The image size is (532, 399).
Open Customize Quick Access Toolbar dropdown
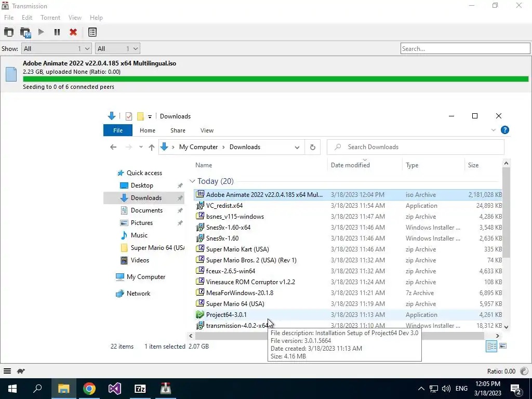pyautogui.click(x=150, y=117)
